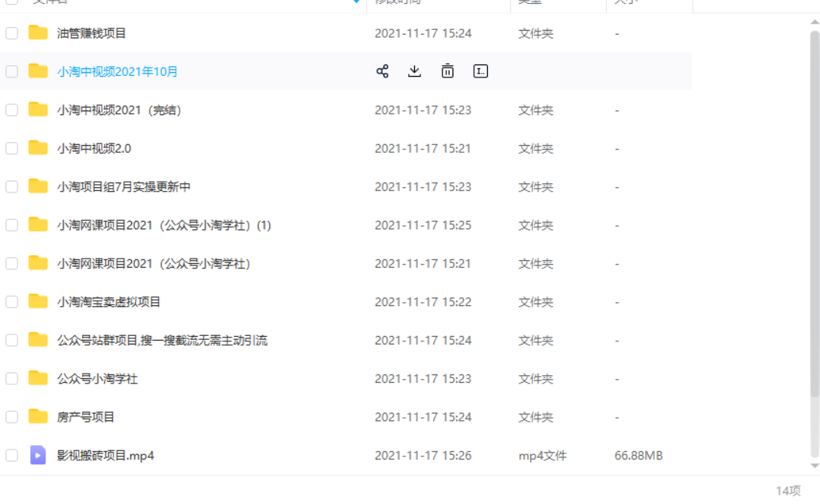Click the 14项 item count
This screenshot has height=504, width=820.
coord(788,491)
